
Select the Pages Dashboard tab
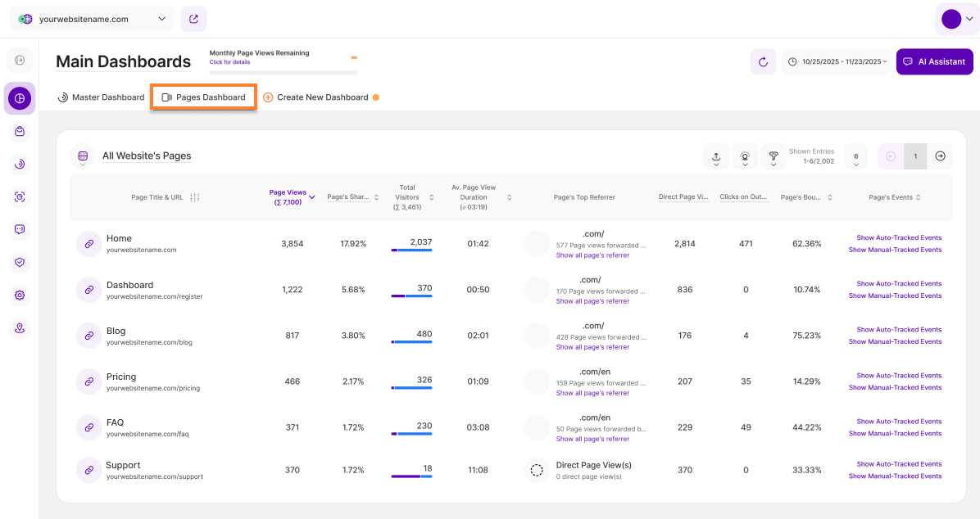coord(203,97)
